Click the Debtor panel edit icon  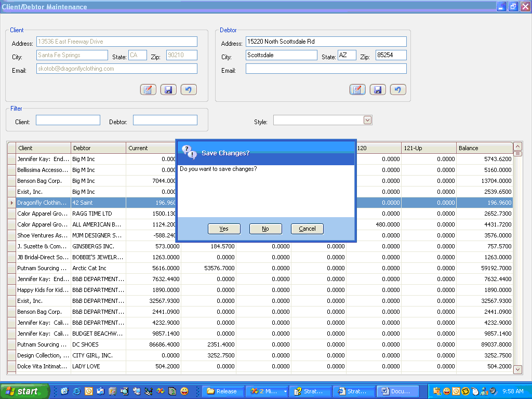[357, 90]
